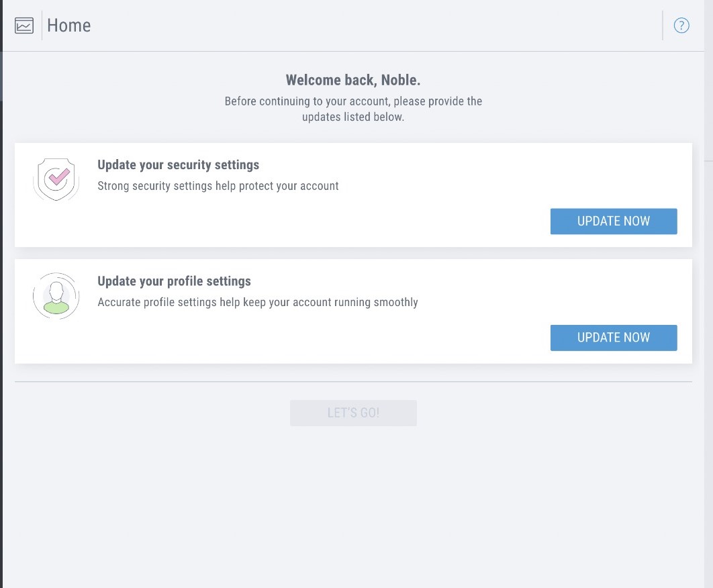Click the 'Update your security settings' heading
The width and height of the screenshot is (713, 588).
(x=179, y=164)
